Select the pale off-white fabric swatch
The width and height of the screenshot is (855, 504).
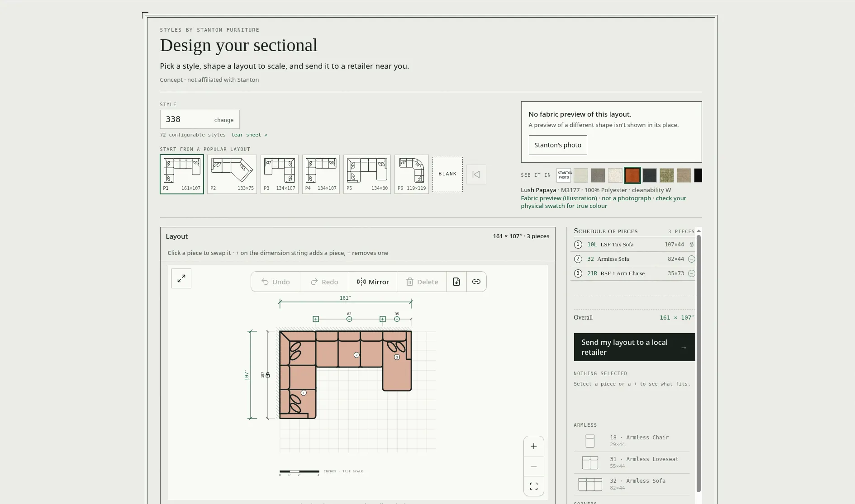[x=581, y=175]
